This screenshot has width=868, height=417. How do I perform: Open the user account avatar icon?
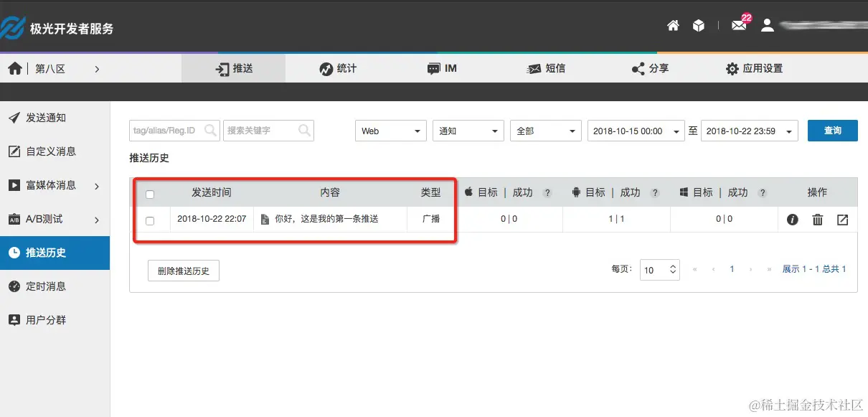767,24
